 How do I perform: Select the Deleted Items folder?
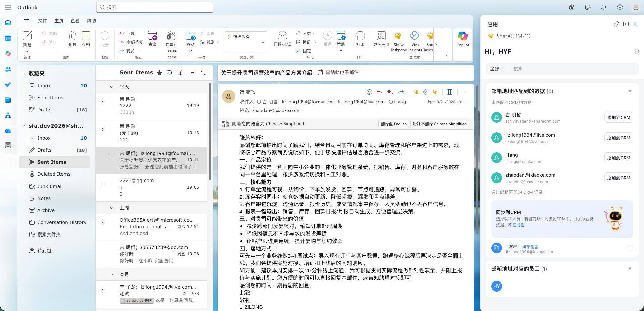(55, 174)
